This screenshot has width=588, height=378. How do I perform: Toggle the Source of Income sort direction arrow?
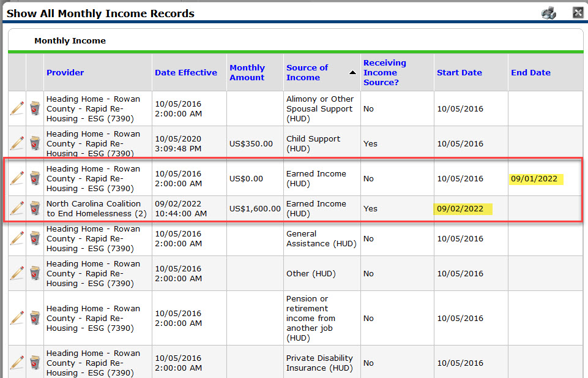(x=353, y=72)
